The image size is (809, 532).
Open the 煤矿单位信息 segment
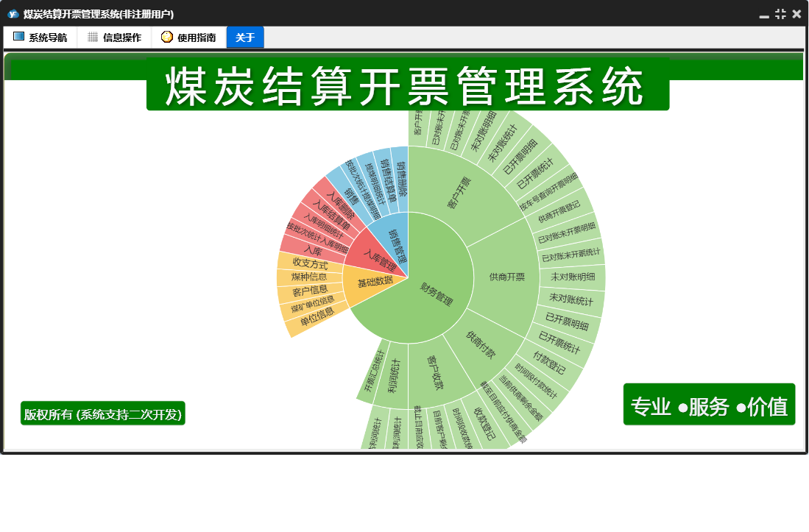313,304
